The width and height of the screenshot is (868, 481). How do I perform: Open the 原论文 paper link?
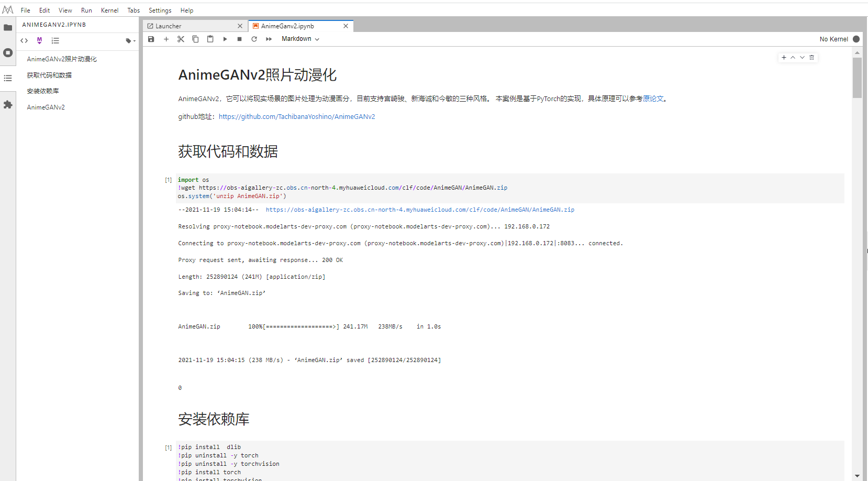tap(653, 99)
